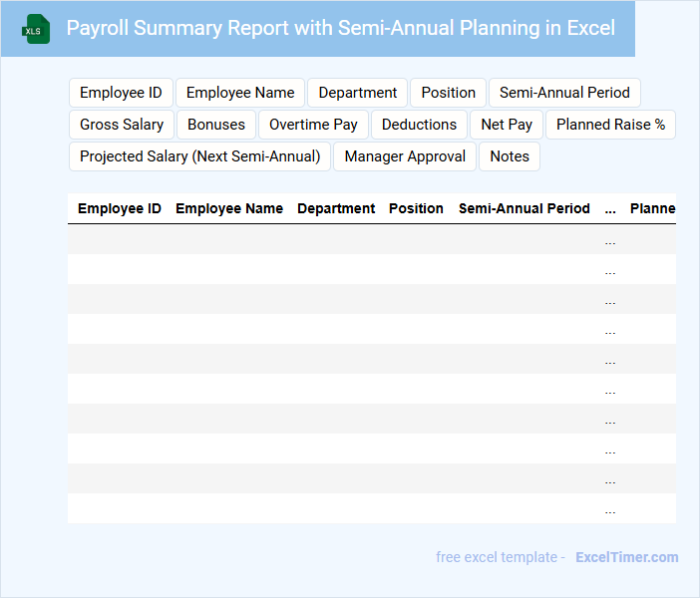The width and height of the screenshot is (700, 598).
Task: Click the green XLS file icon
Action: click(x=37, y=29)
